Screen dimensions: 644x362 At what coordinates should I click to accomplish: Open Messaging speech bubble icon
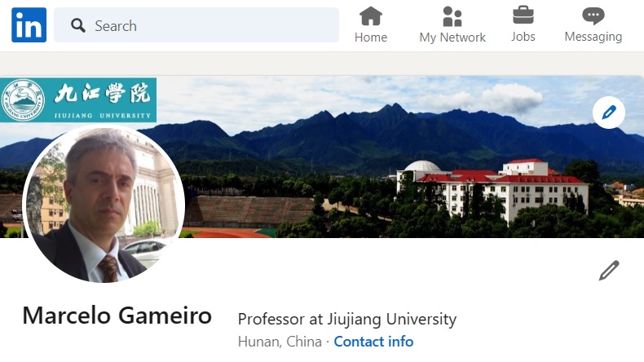(x=593, y=16)
